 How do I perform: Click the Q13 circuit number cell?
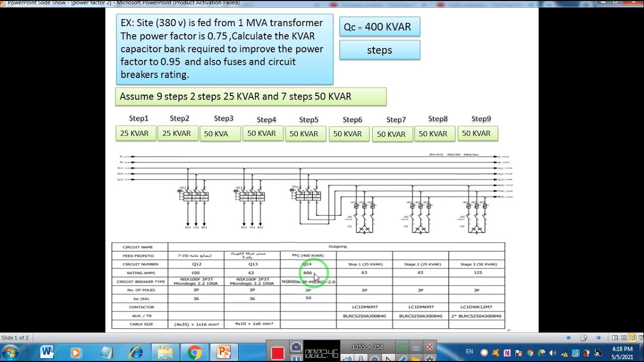[x=252, y=264]
